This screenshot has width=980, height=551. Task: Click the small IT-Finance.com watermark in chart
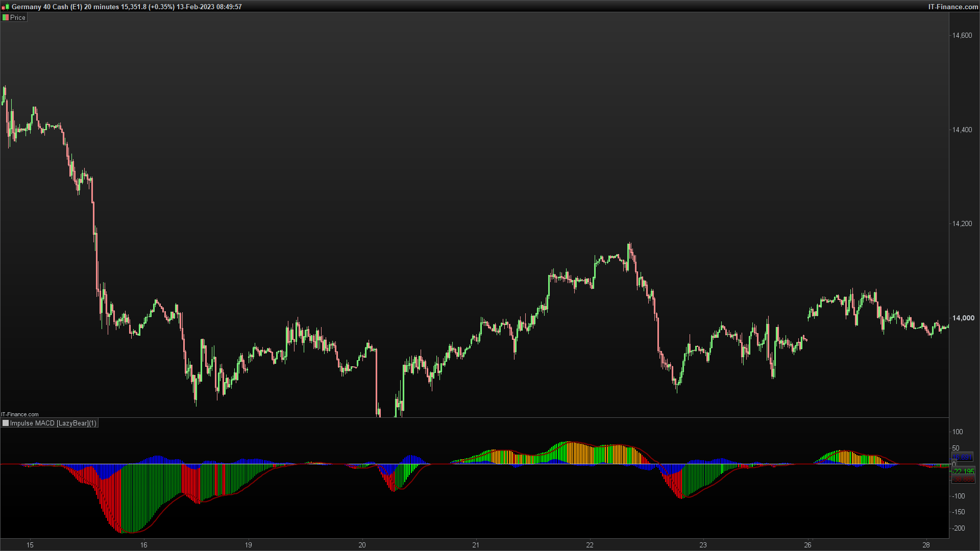pyautogui.click(x=20, y=414)
